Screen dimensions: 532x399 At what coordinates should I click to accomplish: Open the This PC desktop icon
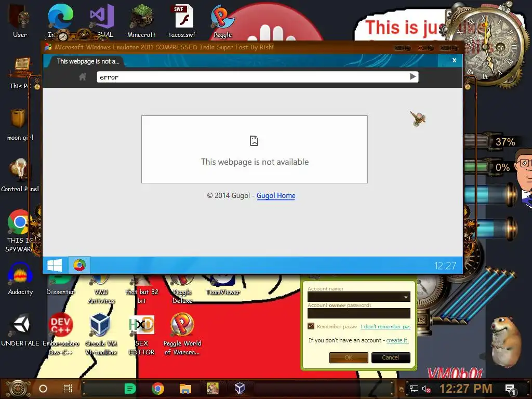(x=20, y=73)
